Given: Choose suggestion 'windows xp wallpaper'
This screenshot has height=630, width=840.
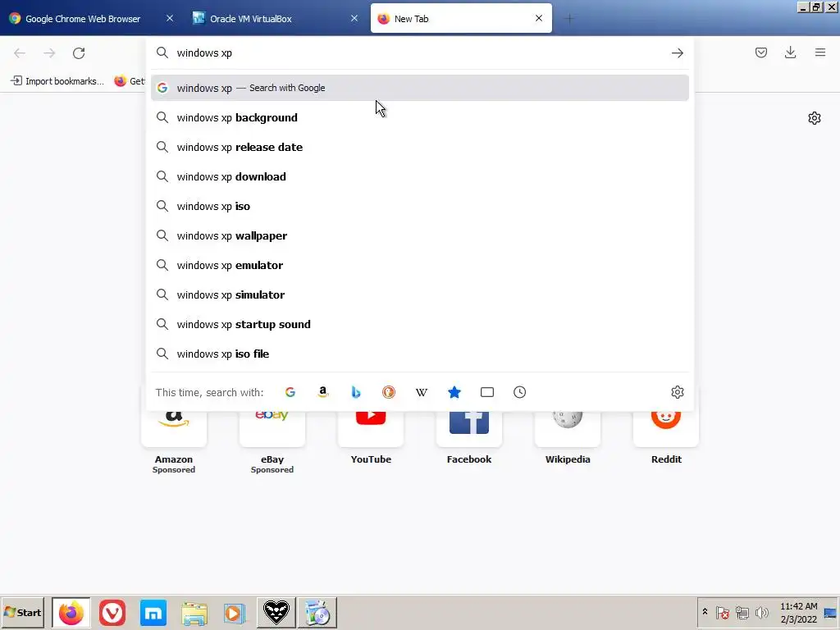Looking at the screenshot, I should 419,235.
